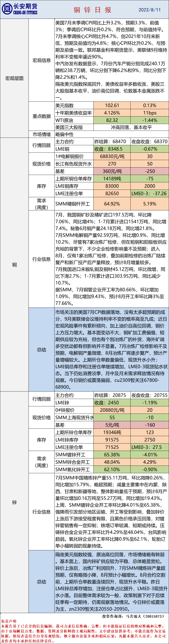Screen dimensions: 169x644
Task: Select zinc 基差 5元/吨 cell
Action: point(112,425)
